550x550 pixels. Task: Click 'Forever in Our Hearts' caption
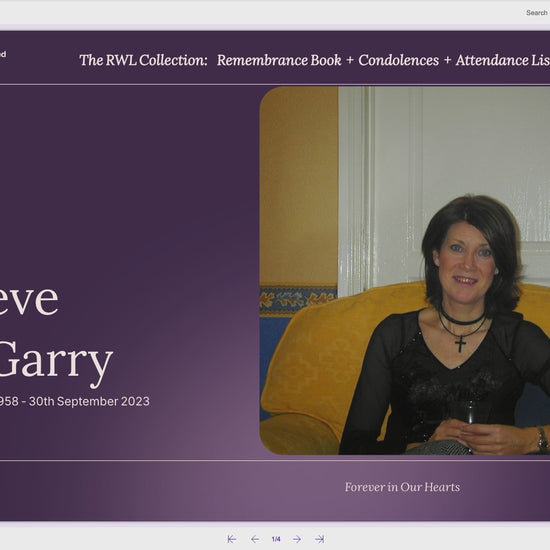coord(402,487)
